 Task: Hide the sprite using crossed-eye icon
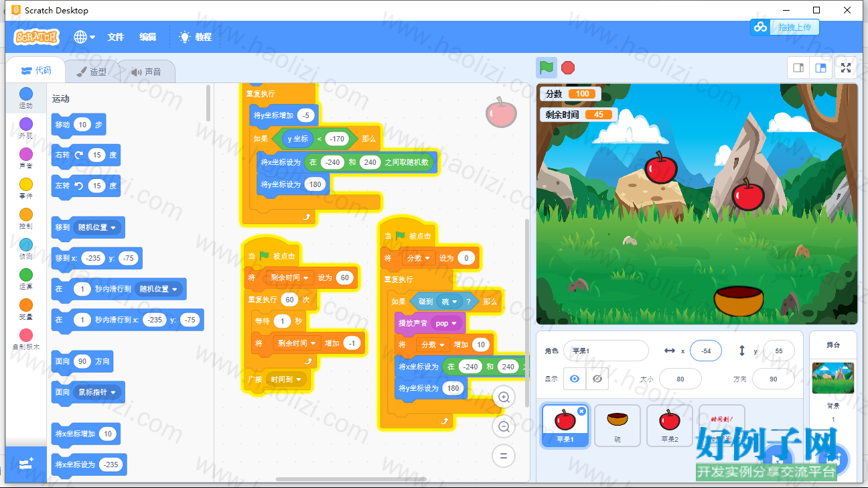click(x=597, y=379)
